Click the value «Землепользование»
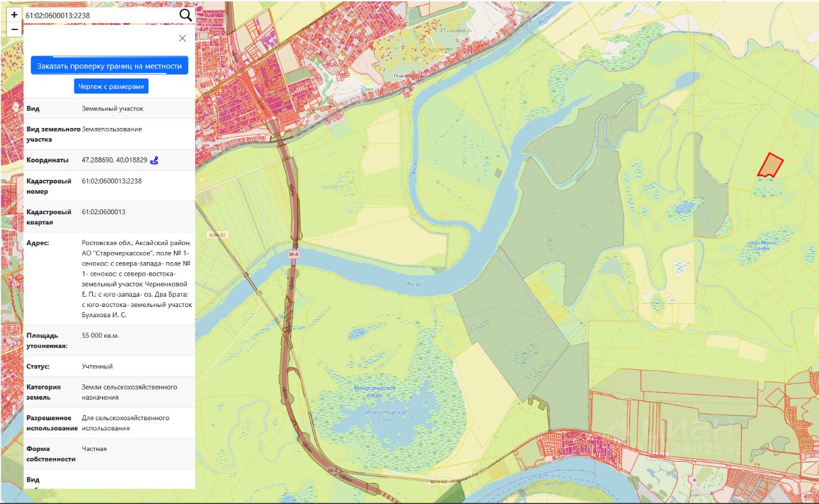 (x=112, y=129)
